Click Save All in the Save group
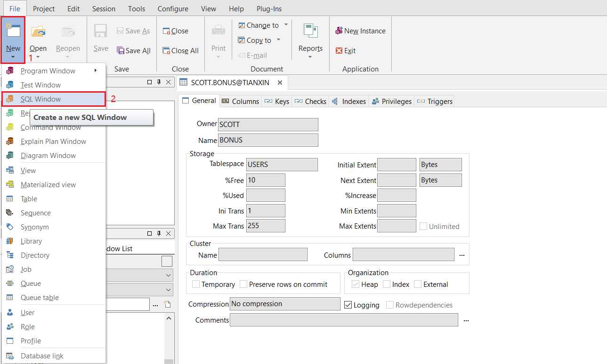 [134, 51]
